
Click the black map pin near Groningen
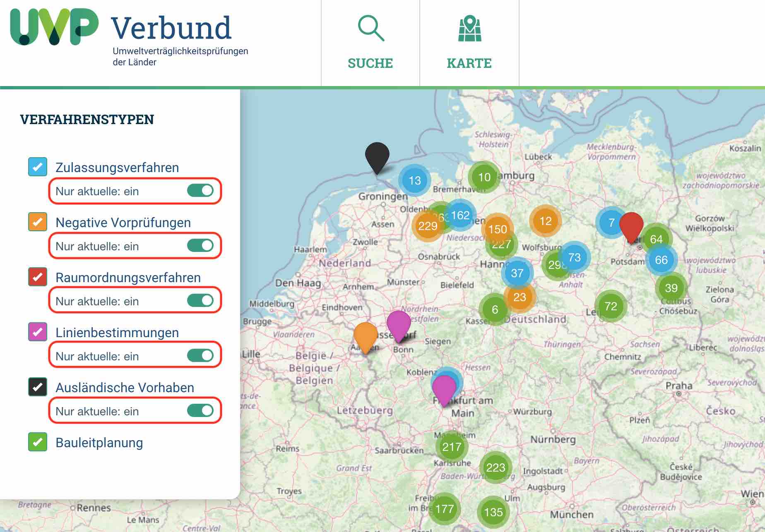click(x=377, y=156)
